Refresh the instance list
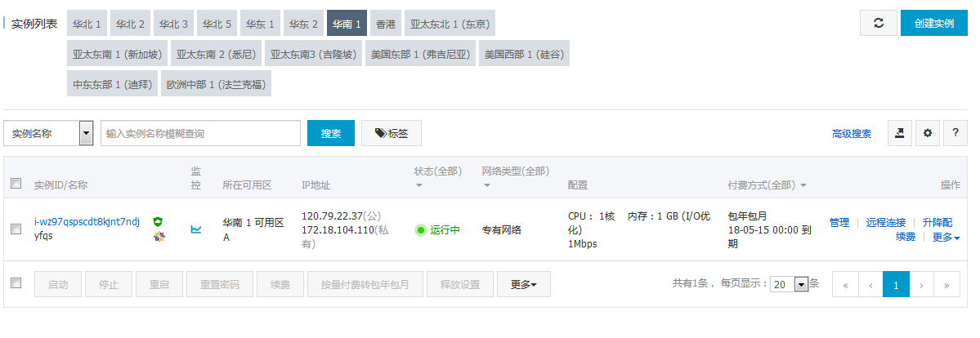980x338 pixels. [x=878, y=23]
